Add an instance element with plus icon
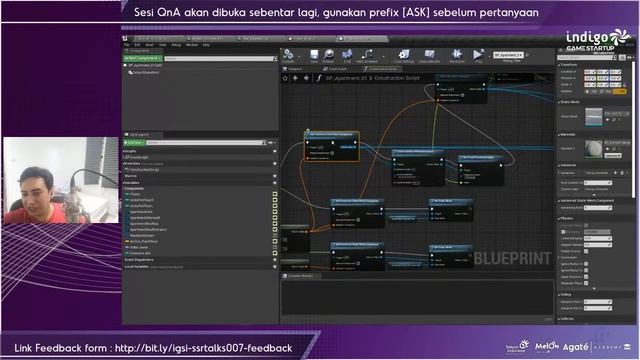640x360 pixels. pos(616,173)
